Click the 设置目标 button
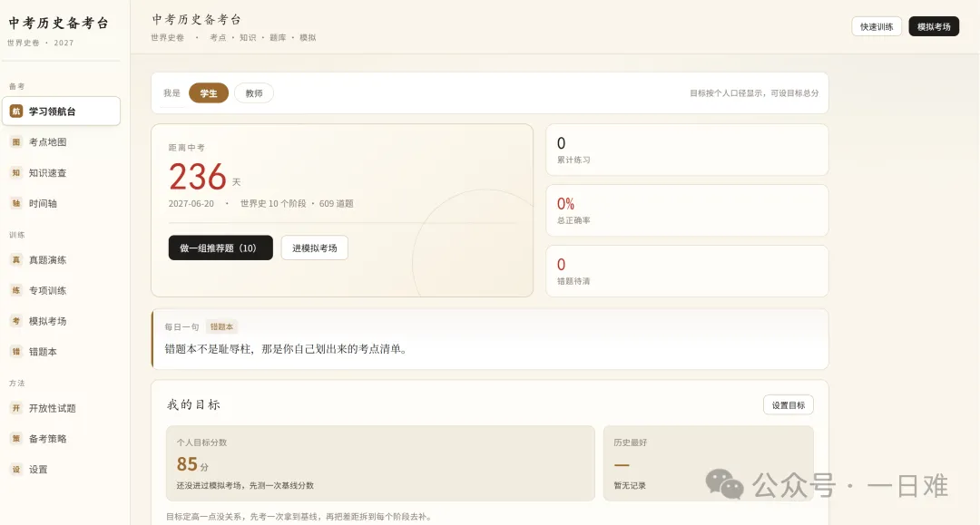This screenshot has width=980, height=525. [x=789, y=404]
